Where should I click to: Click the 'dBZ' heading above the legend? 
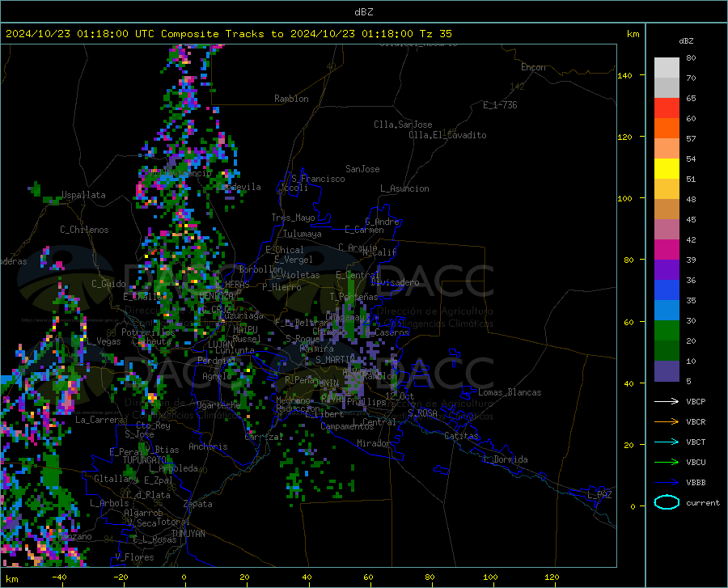pos(686,40)
